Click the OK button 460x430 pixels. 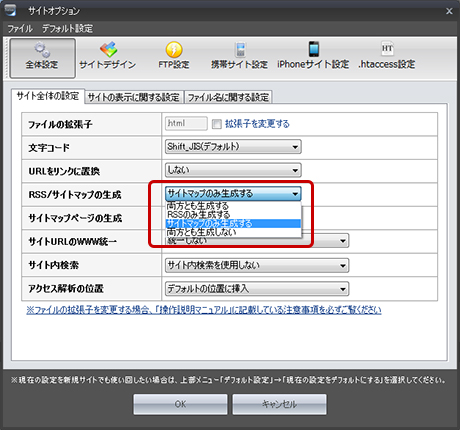tap(180, 404)
